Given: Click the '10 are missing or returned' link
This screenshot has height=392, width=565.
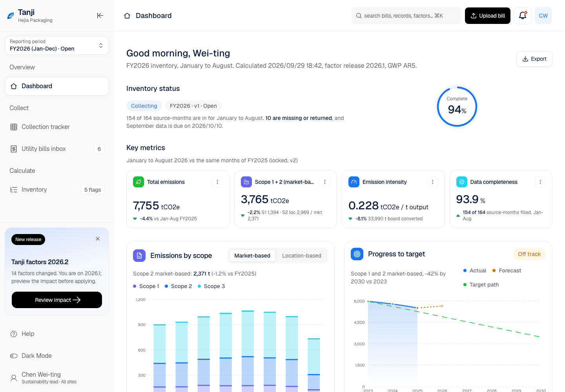Looking at the screenshot, I should coord(299,118).
